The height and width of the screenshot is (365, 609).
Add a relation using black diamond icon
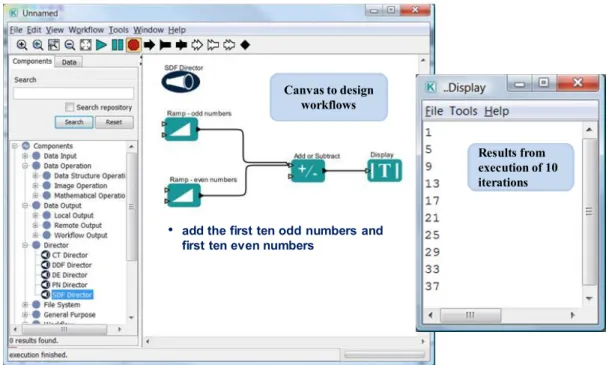pyautogui.click(x=245, y=45)
